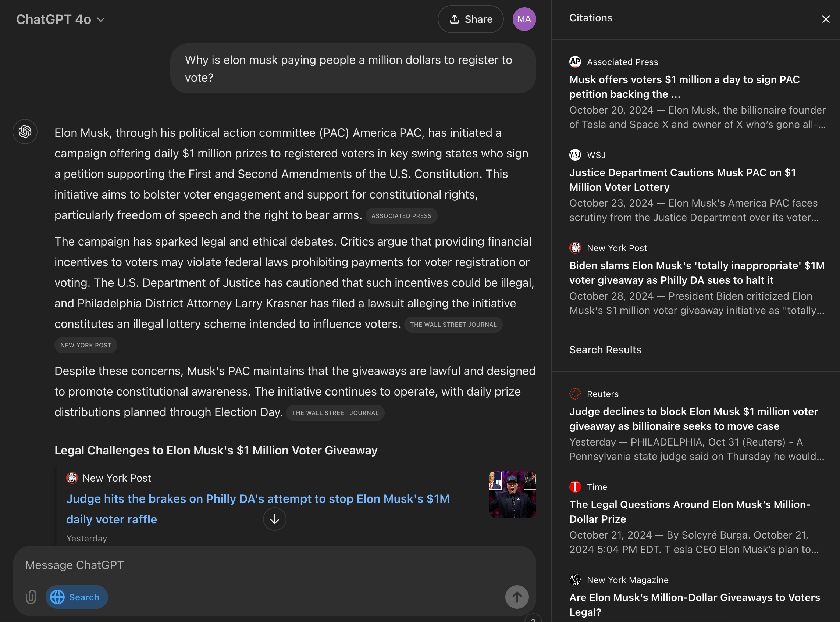Click the scroll-to-bottom down arrow icon
Image resolution: width=840 pixels, height=622 pixels.
275,519
